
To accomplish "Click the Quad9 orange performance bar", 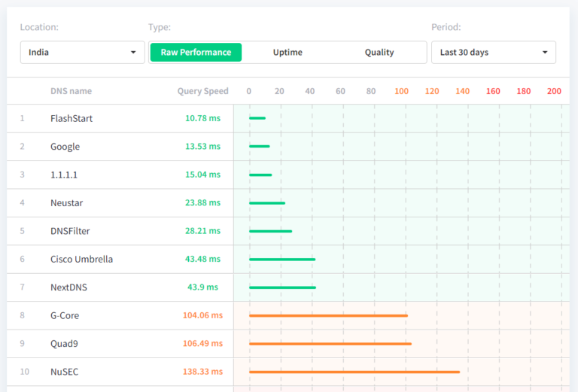I will (x=330, y=344).
